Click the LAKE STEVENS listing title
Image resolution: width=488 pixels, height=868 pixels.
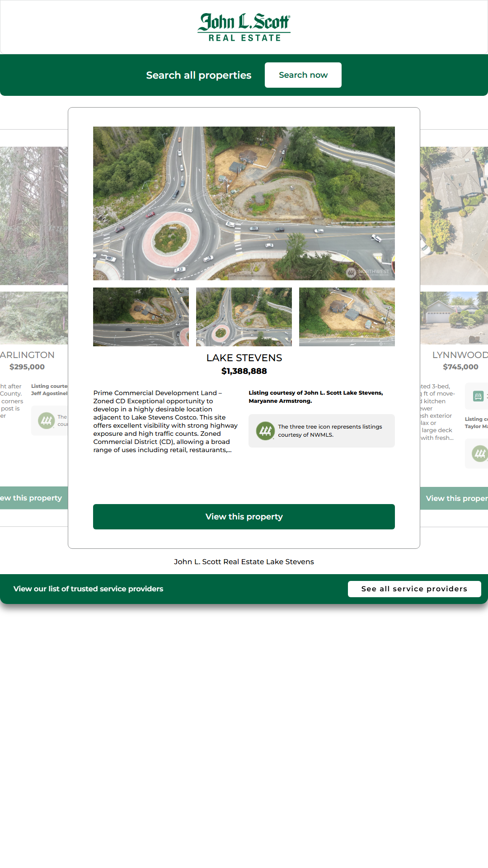click(244, 358)
